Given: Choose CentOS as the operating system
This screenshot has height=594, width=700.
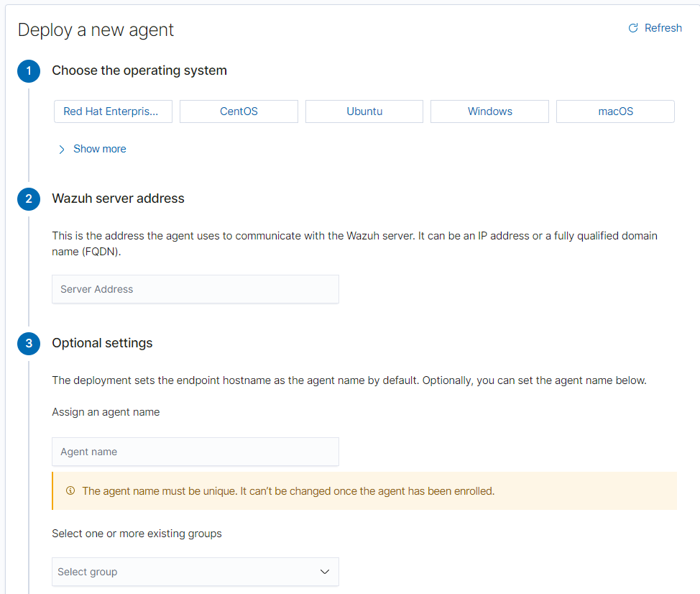Looking at the screenshot, I should pos(239,111).
